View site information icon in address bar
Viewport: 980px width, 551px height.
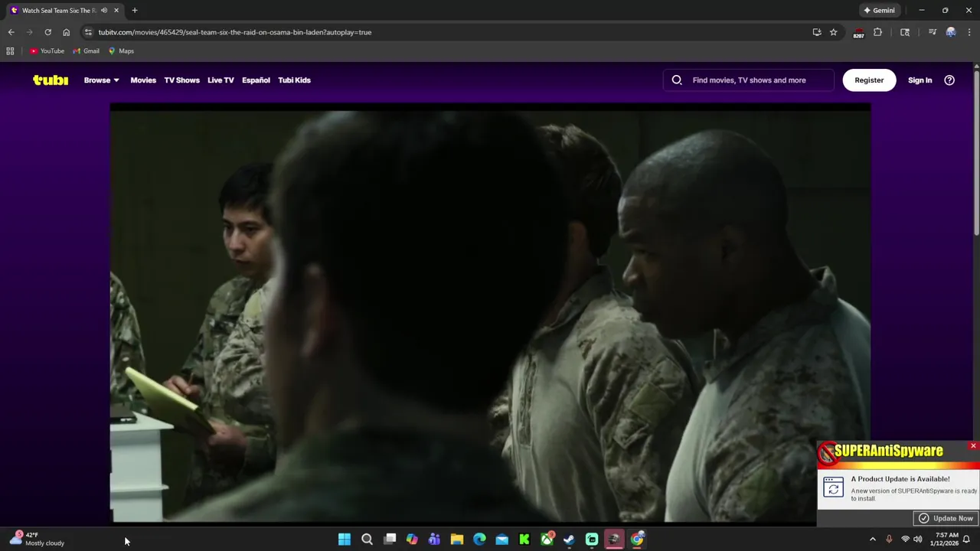88,32
